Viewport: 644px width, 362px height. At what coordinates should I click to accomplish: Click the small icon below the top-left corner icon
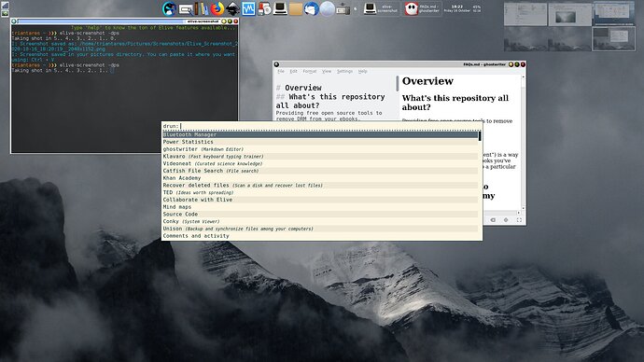tap(5, 14)
